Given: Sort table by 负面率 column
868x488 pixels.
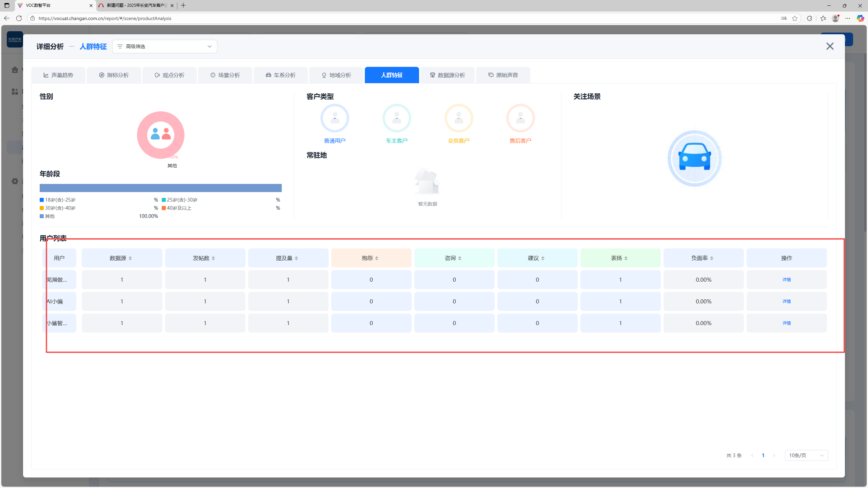Looking at the screenshot, I should (x=712, y=258).
